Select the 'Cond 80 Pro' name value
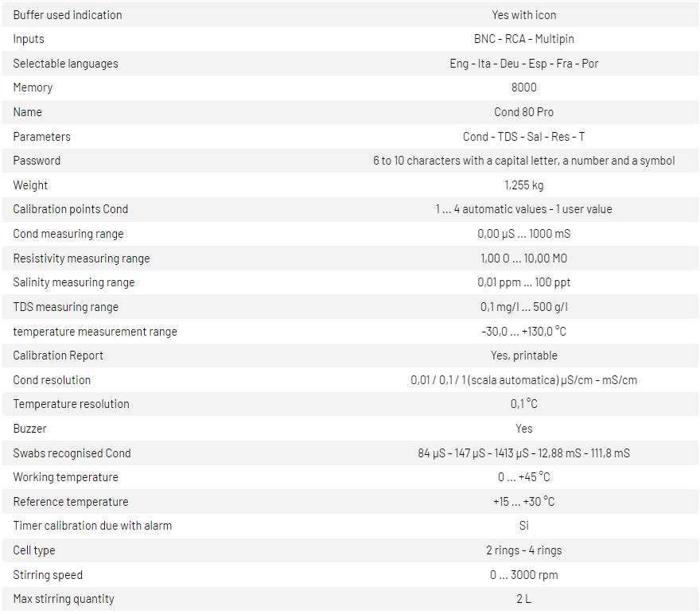Image resolution: width=700 pixels, height=614 pixels. tap(523, 112)
